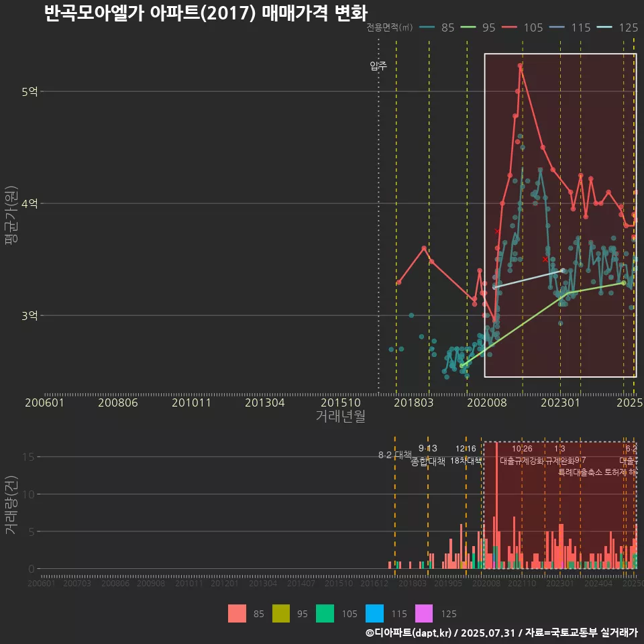
Task: Click the 0 volume axis label
Action: 32,569
